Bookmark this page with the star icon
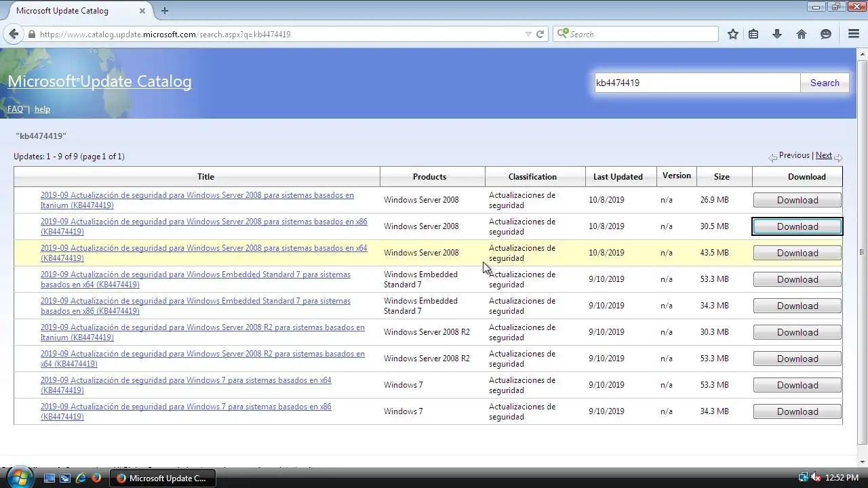 [x=733, y=34]
